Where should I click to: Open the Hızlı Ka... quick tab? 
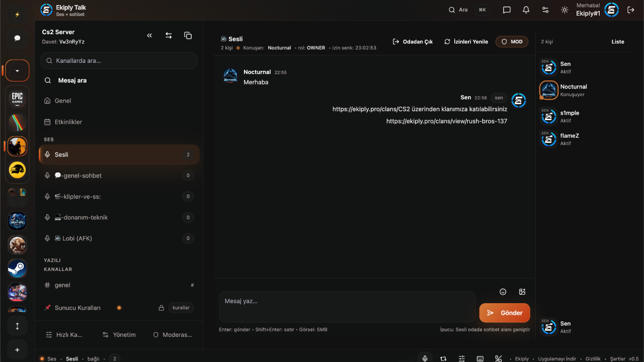64,335
